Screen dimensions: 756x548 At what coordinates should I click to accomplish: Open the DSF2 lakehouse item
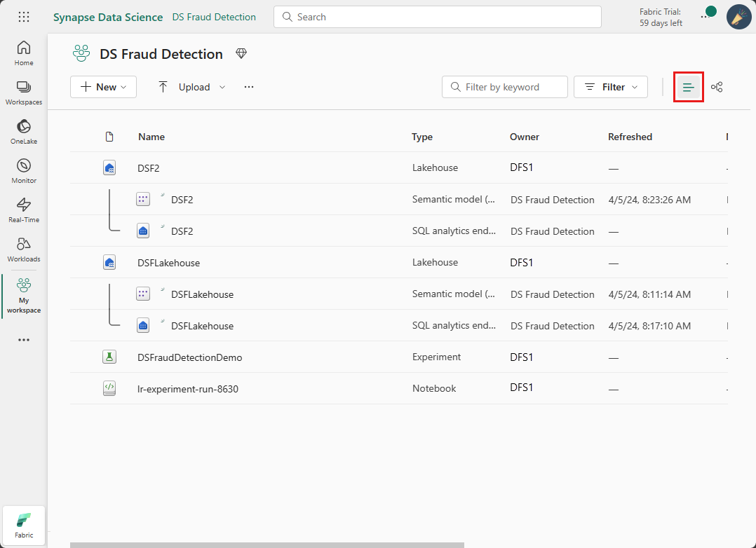[149, 168]
